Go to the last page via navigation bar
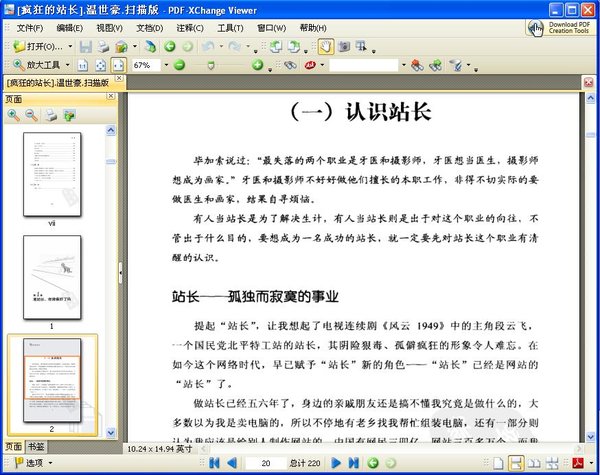This screenshot has width=600, height=475. (x=352, y=463)
